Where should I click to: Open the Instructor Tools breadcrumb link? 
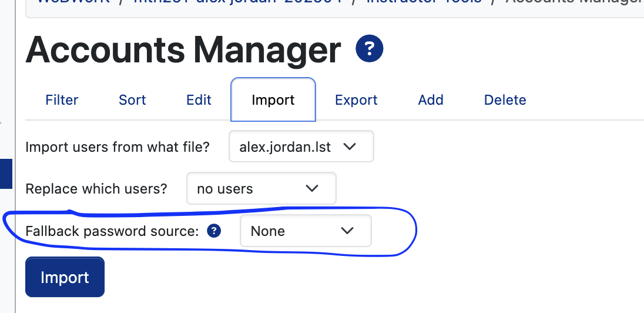click(x=423, y=2)
